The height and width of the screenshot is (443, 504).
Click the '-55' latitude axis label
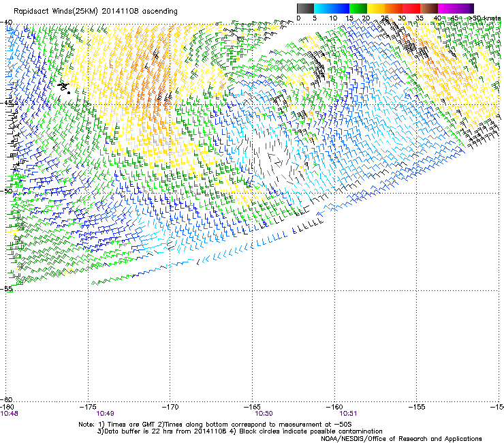pos(6,288)
